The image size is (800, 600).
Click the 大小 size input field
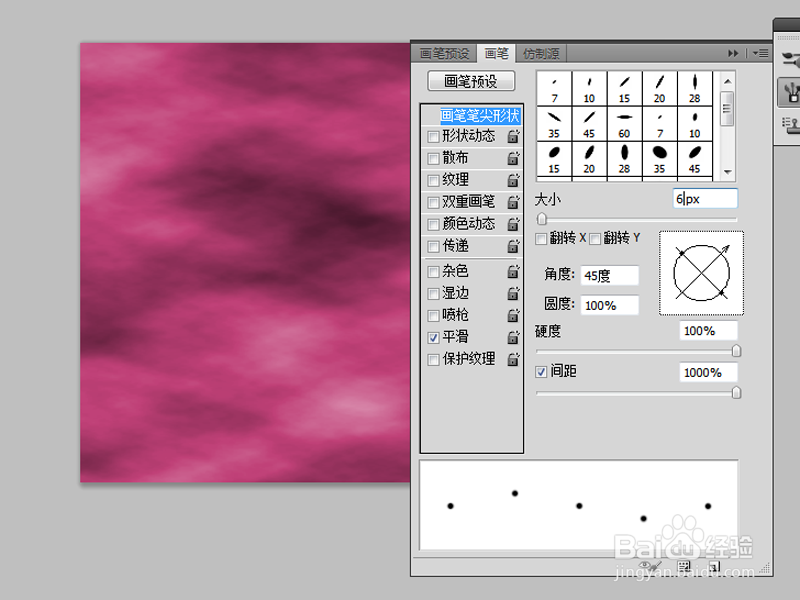click(705, 198)
